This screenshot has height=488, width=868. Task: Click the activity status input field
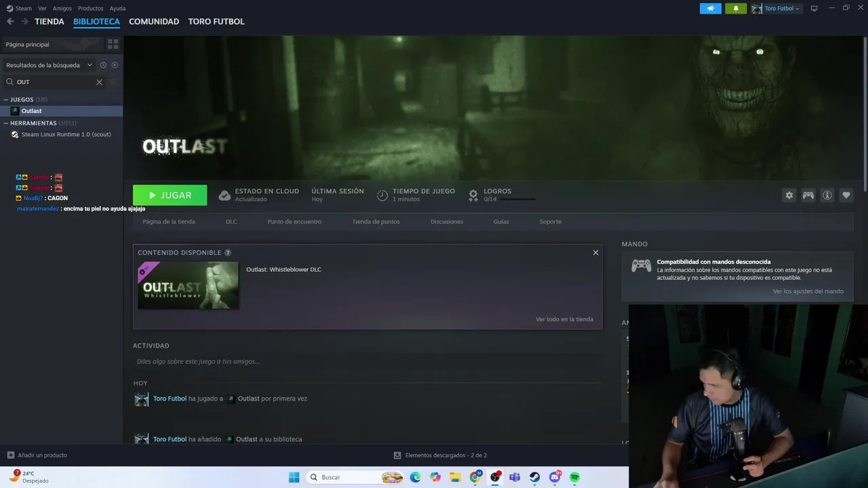point(367,361)
